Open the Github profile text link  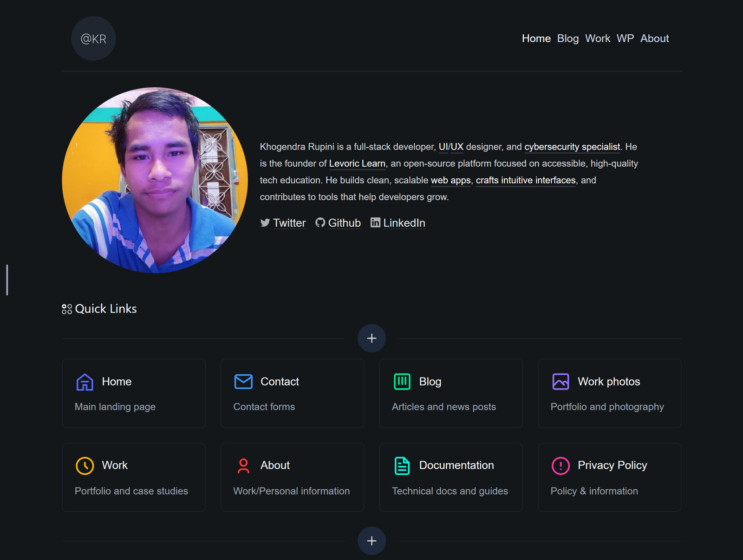(345, 223)
